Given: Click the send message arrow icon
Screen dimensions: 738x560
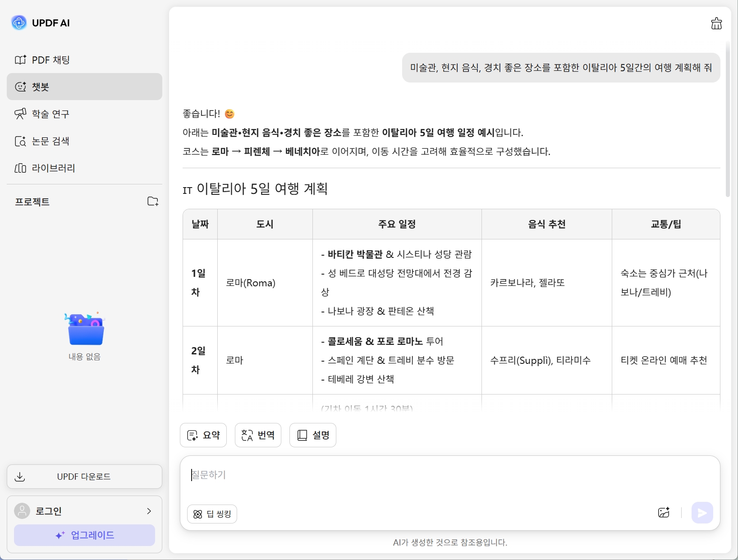Looking at the screenshot, I should click(702, 513).
